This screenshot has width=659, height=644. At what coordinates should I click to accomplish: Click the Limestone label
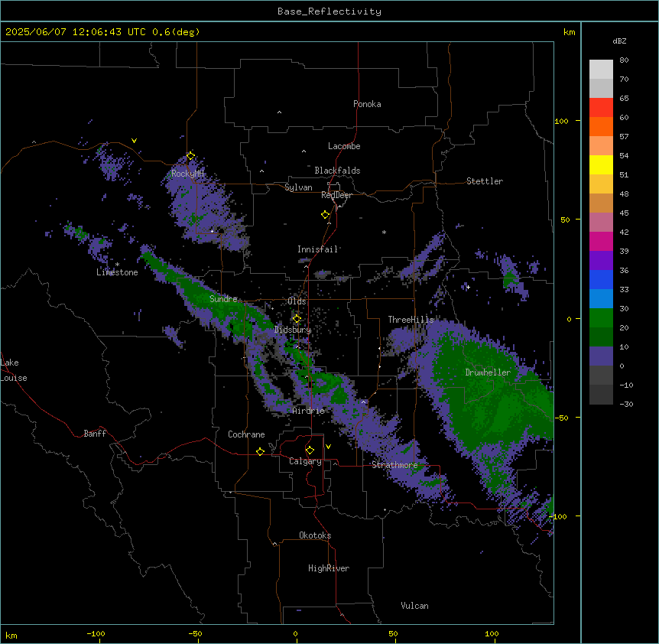tap(117, 272)
